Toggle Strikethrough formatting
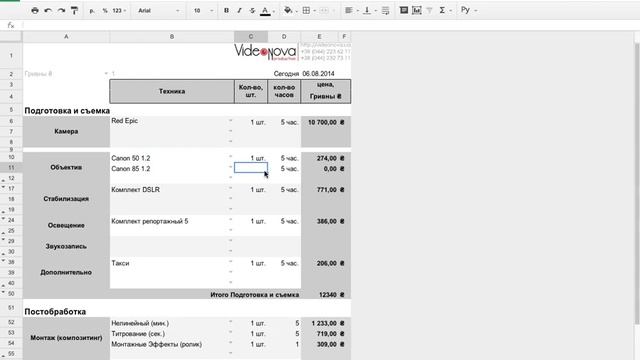The height and width of the screenshot is (360, 640). pos(252,11)
